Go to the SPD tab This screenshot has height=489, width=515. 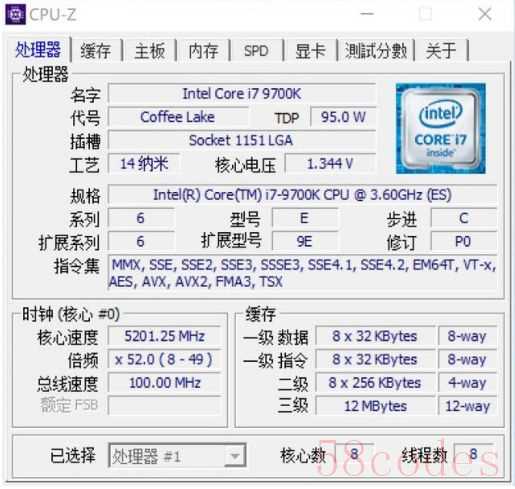click(256, 51)
